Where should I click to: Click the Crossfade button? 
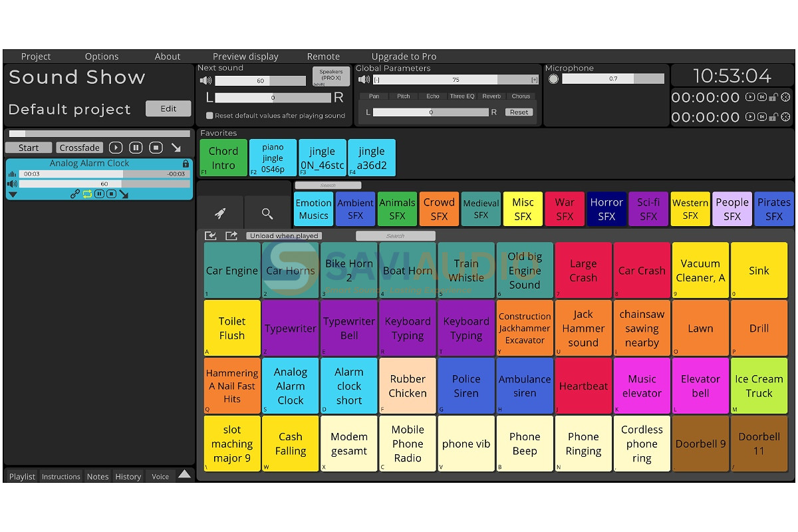tap(80, 148)
